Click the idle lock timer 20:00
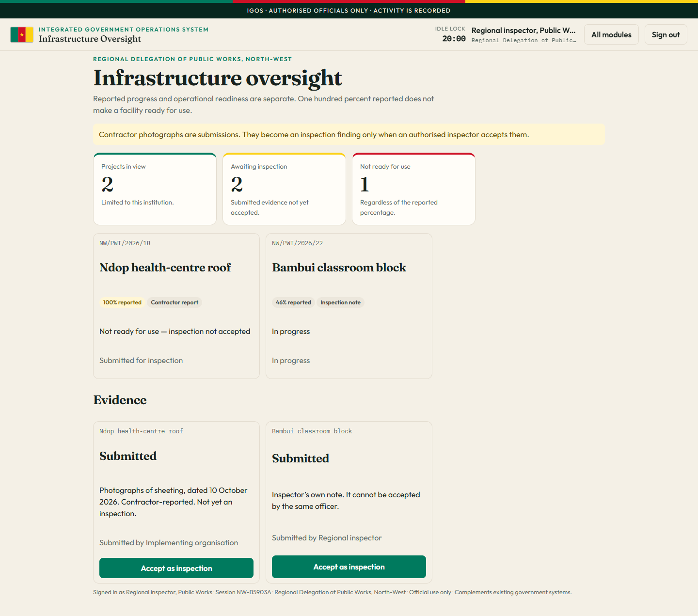This screenshot has height=616, width=698. pyautogui.click(x=454, y=39)
